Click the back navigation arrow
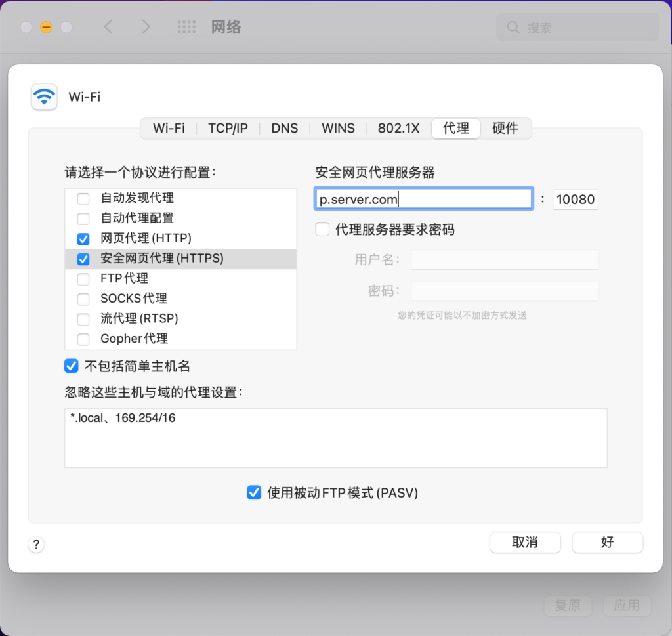Image resolution: width=672 pixels, height=636 pixels. pos(108,27)
